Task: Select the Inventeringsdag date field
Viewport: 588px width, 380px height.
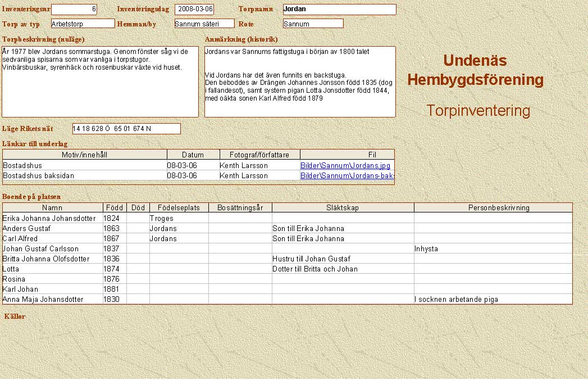Action: [194, 10]
